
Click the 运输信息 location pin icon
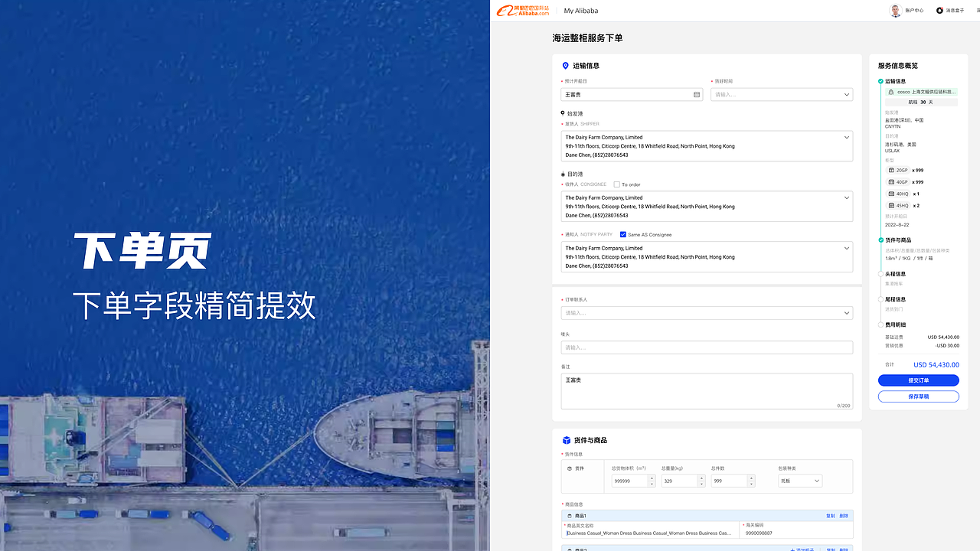(564, 66)
